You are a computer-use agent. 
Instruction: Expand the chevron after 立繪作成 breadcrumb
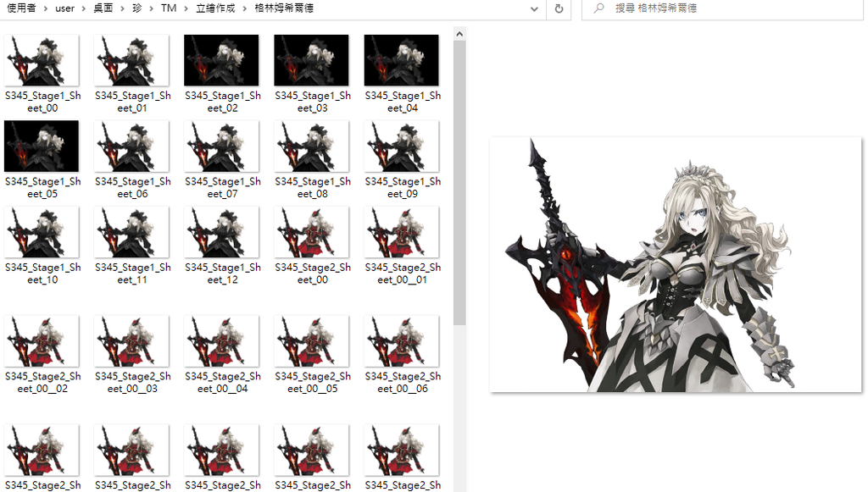tap(245, 8)
